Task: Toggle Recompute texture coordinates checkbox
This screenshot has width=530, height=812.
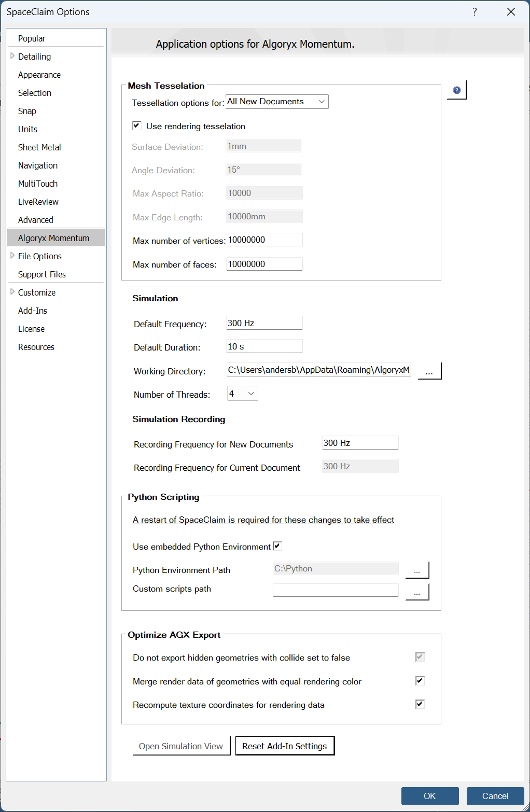Action: (x=420, y=704)
